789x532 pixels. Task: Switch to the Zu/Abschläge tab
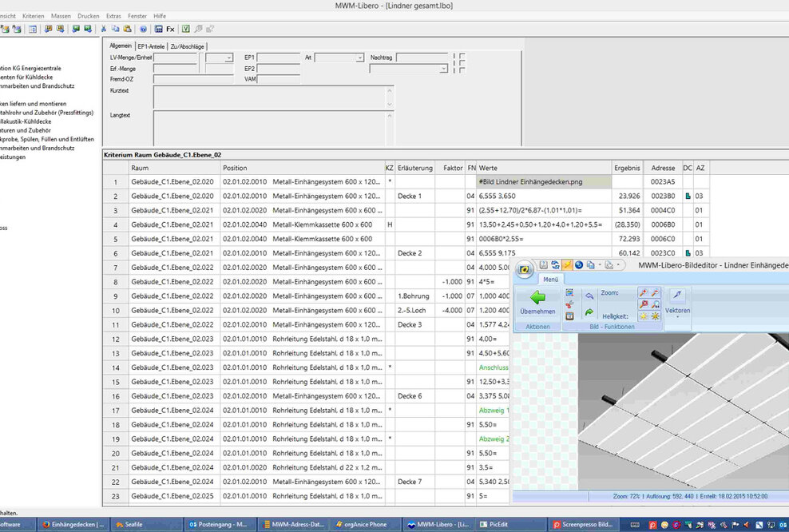pyautogui.click(x=186, y=46)
